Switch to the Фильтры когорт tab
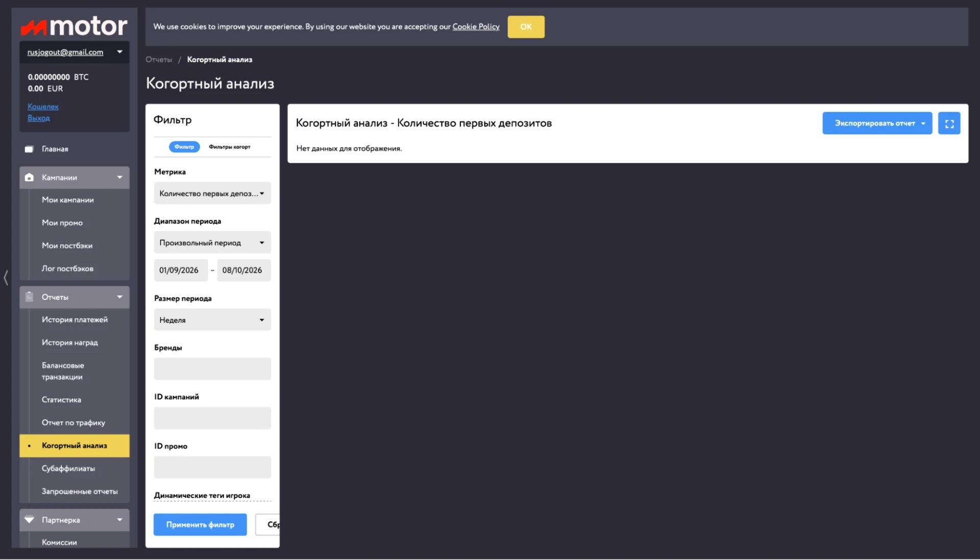This screenshot has height=560, width=980. click(230, 147)
